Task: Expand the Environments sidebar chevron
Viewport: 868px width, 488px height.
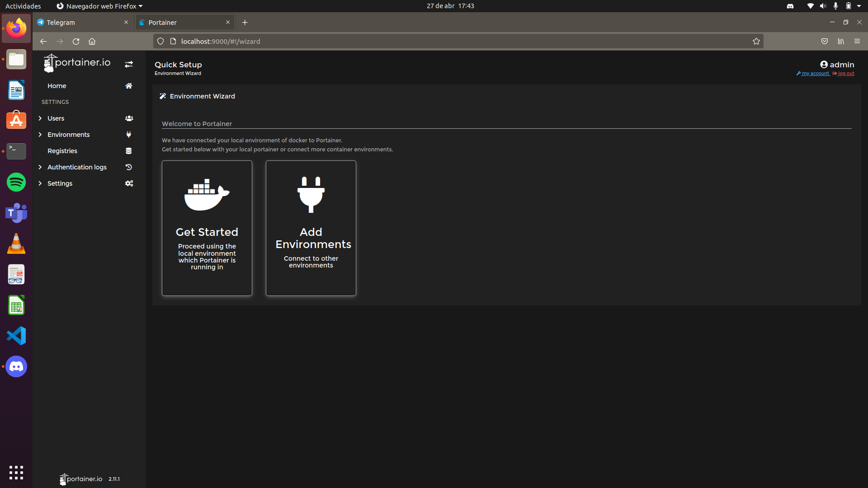Action: click(x=40, y=135)
